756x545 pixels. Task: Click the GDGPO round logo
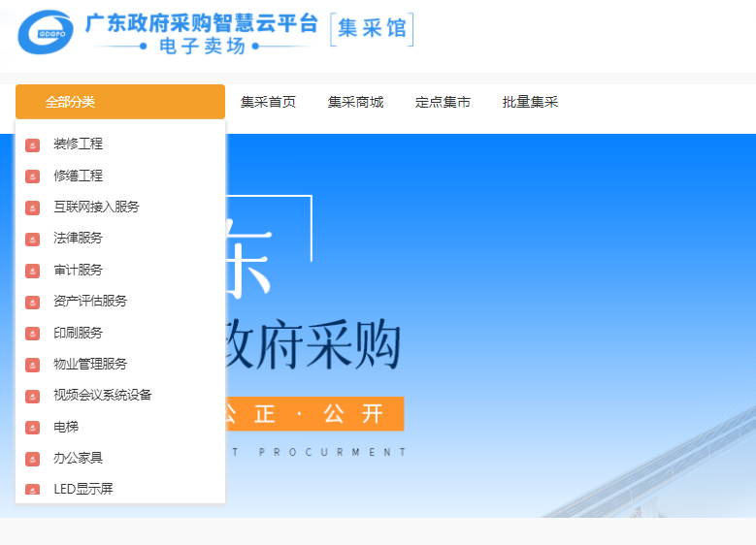46,32
